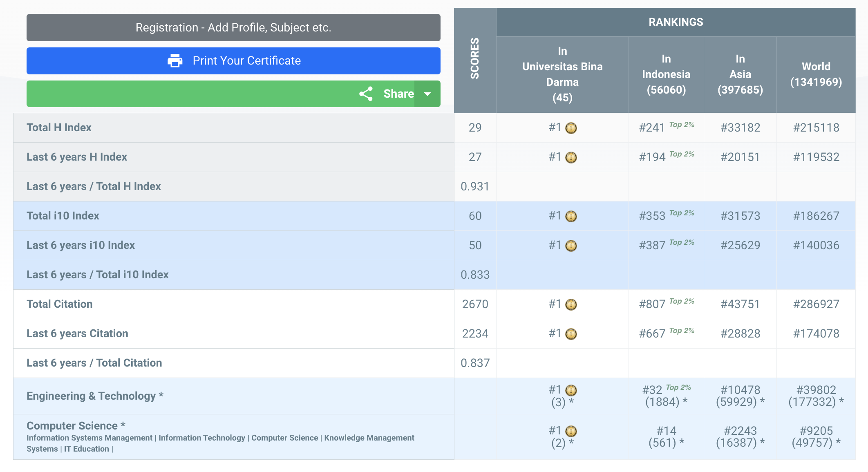Image resolution: width=868 pixels, height=472 pixels.
Task: Click gold medal in Engineering & Technology row
Action: (x=571, y=391)
